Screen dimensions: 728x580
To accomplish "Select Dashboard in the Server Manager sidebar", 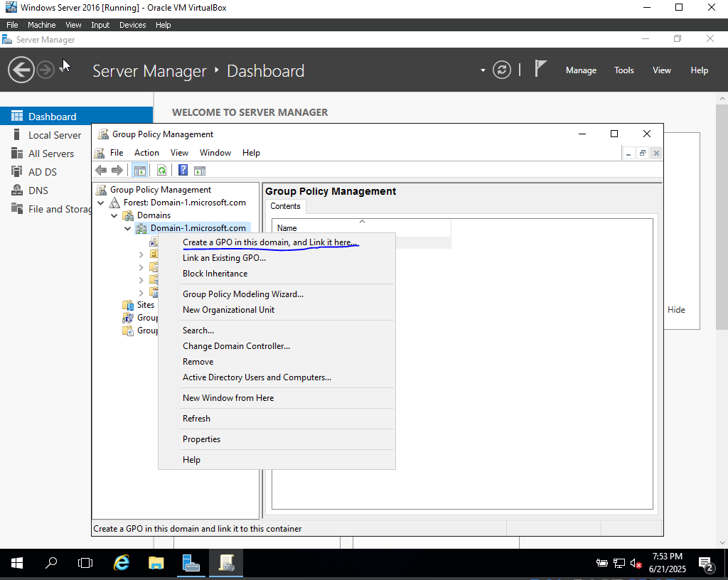I will (x=76, y=117).
